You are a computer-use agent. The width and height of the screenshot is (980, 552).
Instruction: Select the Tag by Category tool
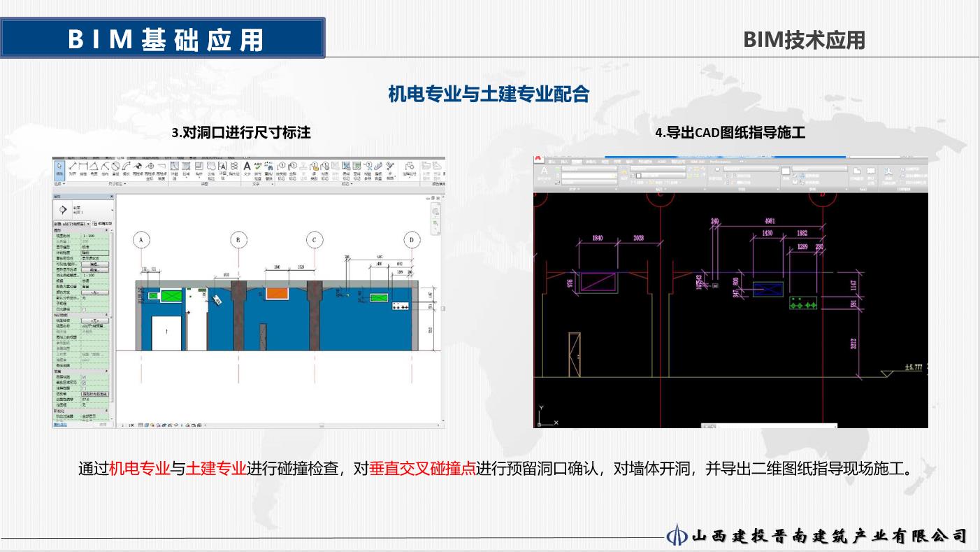(x=281, y=172)
